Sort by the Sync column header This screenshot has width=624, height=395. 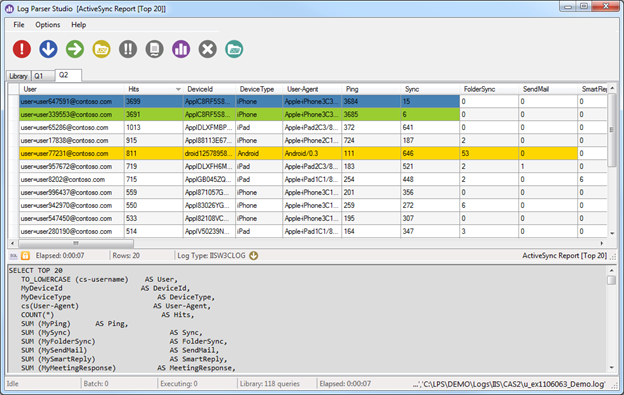coord(430,89)
